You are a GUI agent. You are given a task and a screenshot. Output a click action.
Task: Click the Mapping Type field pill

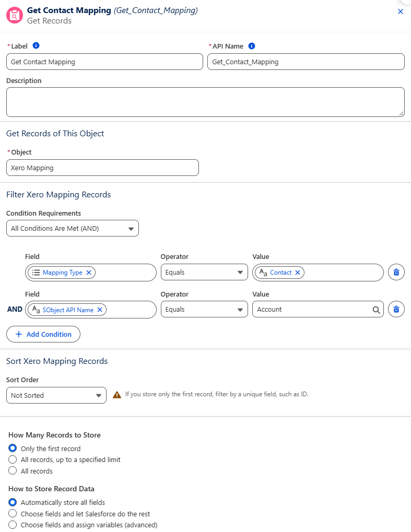(62, 273)
